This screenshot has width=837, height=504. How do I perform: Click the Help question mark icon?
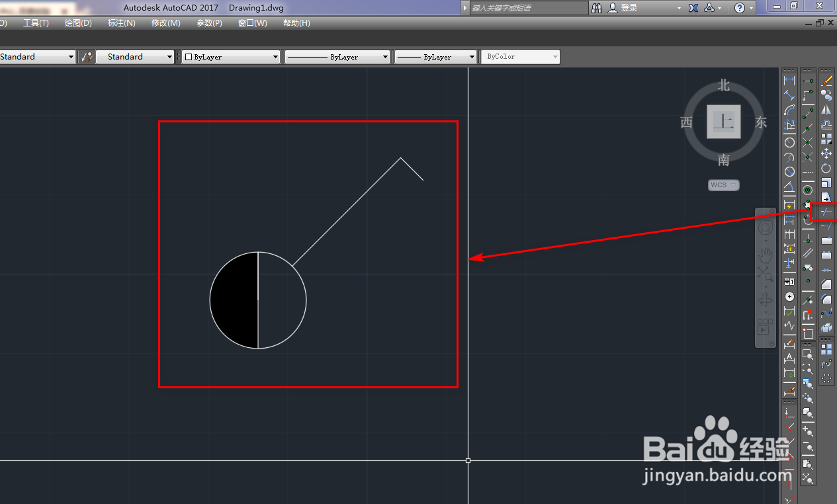tap(740, 8)
